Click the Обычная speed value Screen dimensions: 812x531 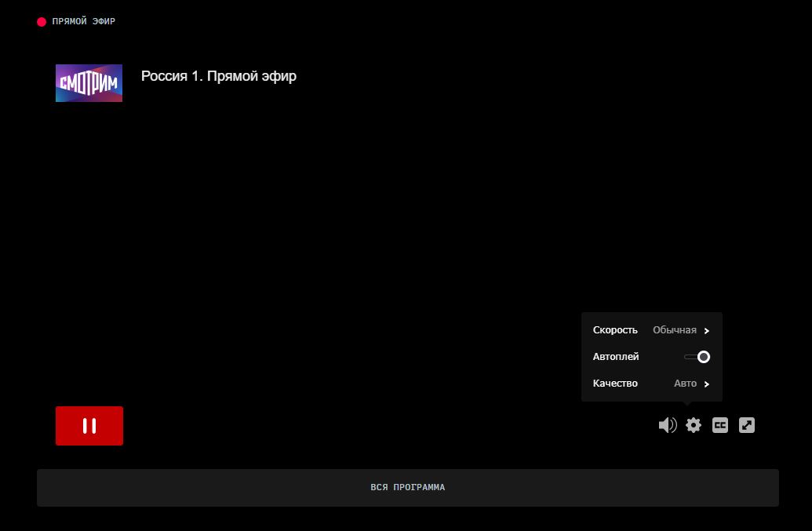tap(674, 330)
